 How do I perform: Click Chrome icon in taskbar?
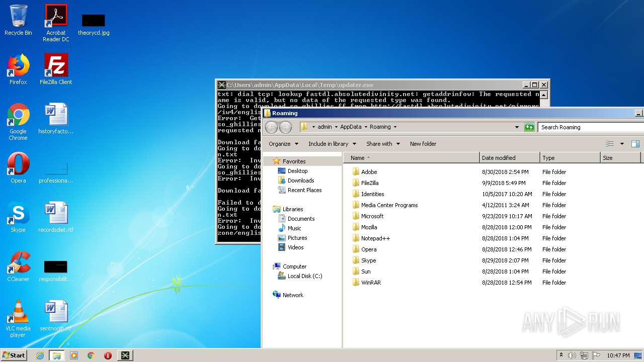click(91, 355)
